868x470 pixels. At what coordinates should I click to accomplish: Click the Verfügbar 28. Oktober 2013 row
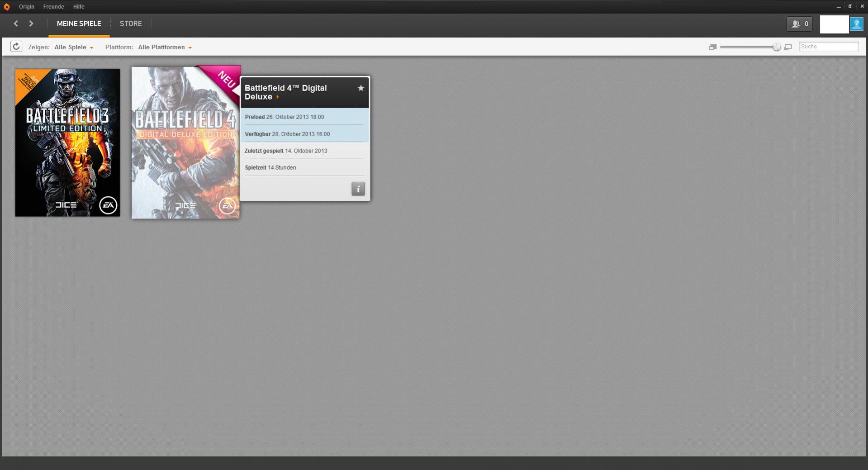(x=304, y=134)
